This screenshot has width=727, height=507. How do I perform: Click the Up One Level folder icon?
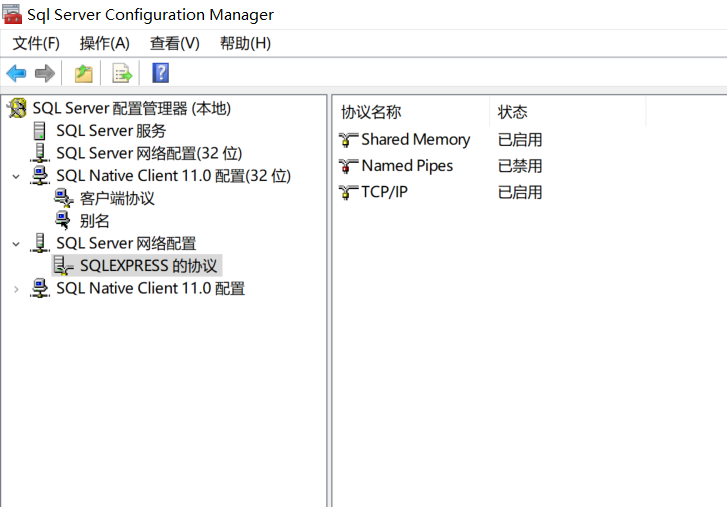click(84, 73)
